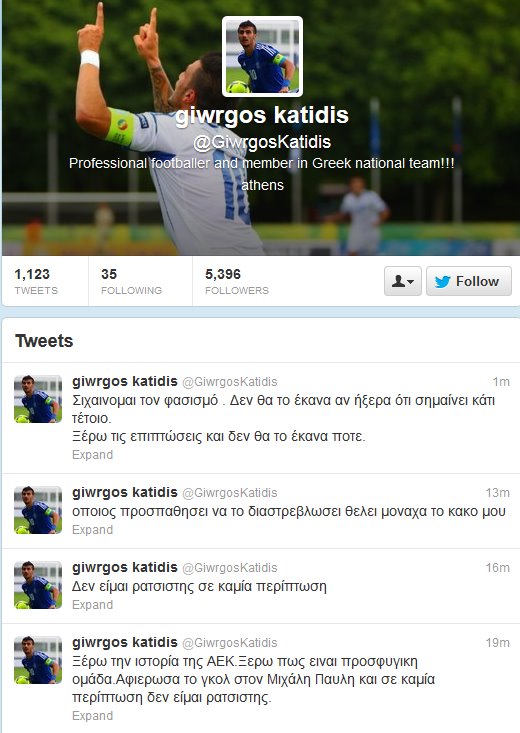Click avatar icon of the 1m tweet
The height and width of the screenshot is (733, 520).
[38, 399]
